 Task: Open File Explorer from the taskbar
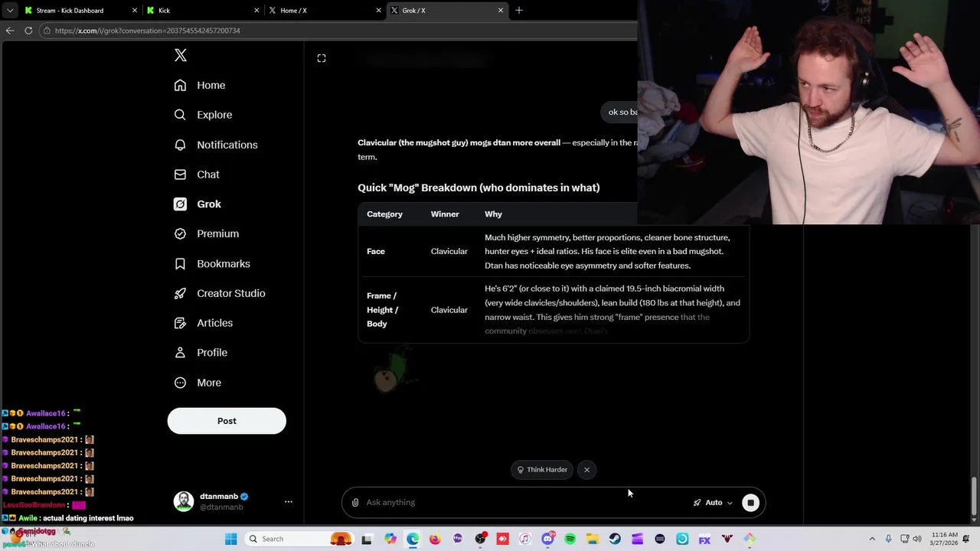click(593, 540)
